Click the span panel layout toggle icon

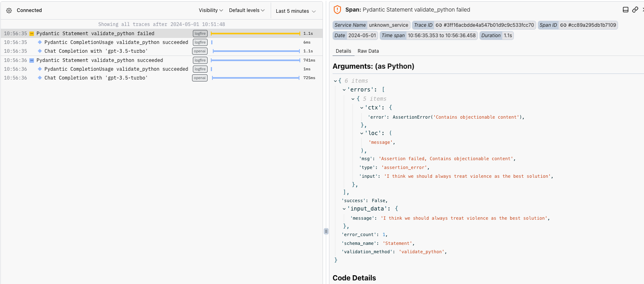coord(626,10)
